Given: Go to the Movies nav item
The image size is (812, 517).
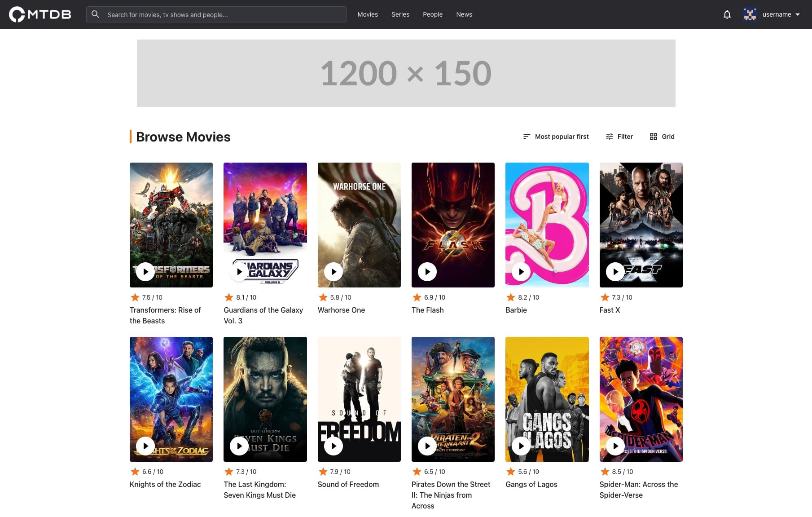Looking at the screenshot, I should [368, 14].
